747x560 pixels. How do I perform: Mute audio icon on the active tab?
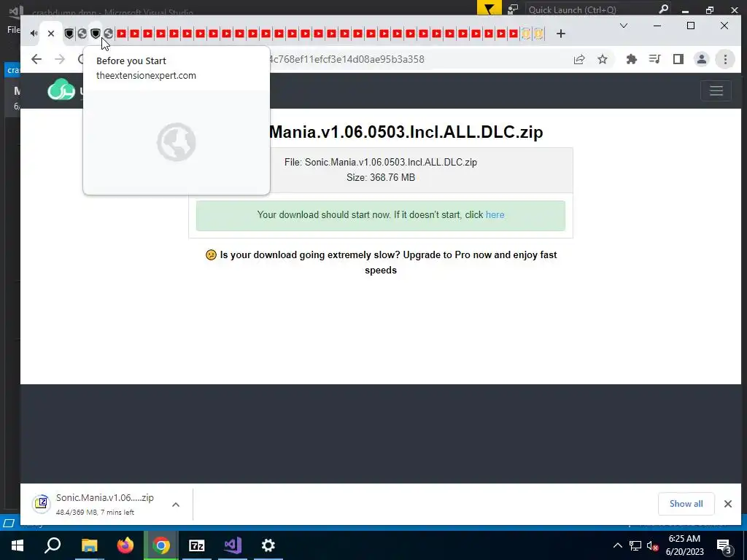tap(34, 34)
